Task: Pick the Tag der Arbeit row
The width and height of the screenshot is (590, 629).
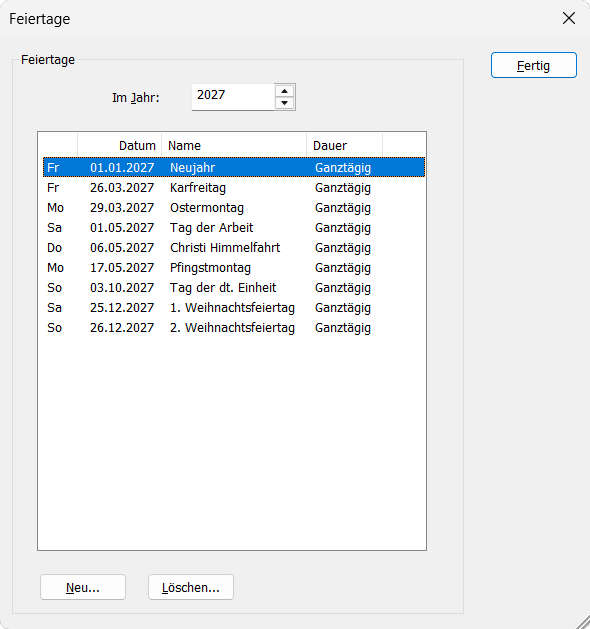Action: tap(234, 227)
